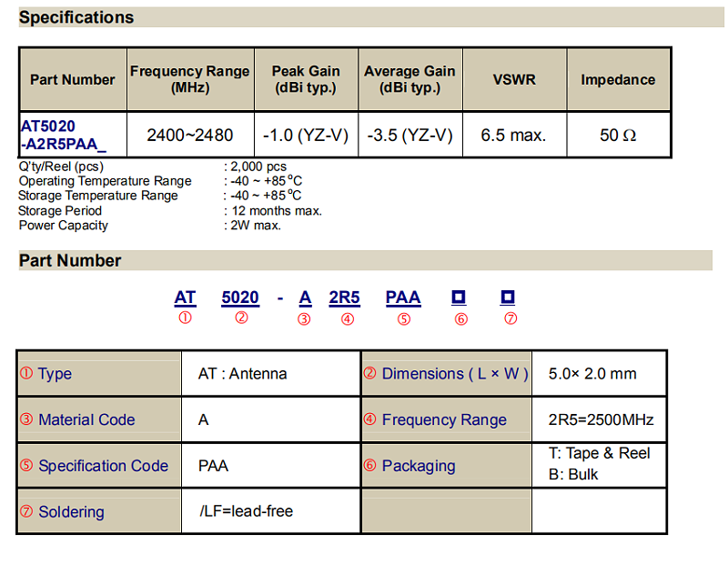This screenshot has height=565, width=728.
Task: Click the 'VSWR' column header
Action: [x=514, y=79]
